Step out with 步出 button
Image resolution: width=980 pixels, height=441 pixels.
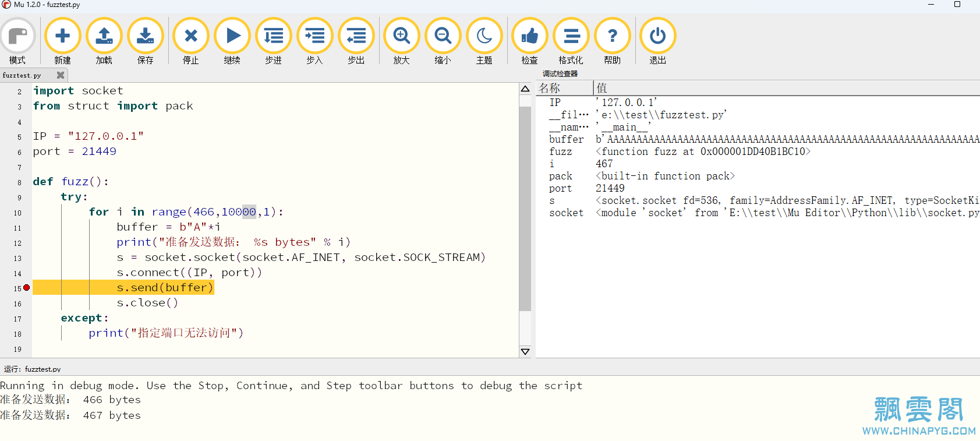click(x=356, y=41)
